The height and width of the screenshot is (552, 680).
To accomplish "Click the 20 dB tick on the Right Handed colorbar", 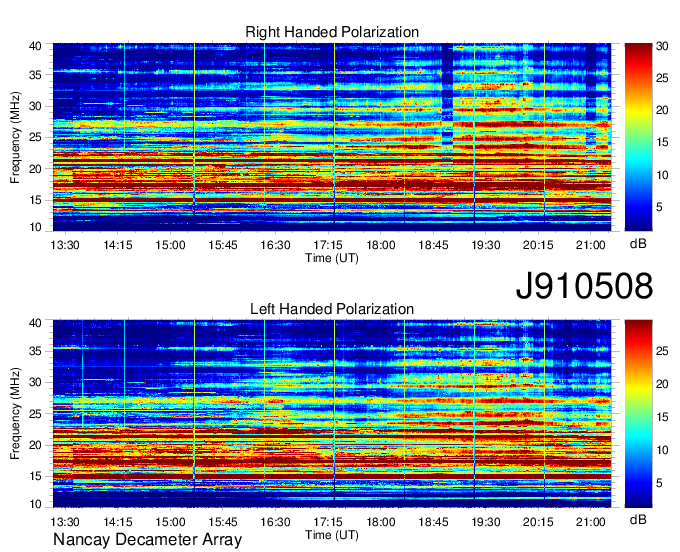I will (x=661, y=110).
